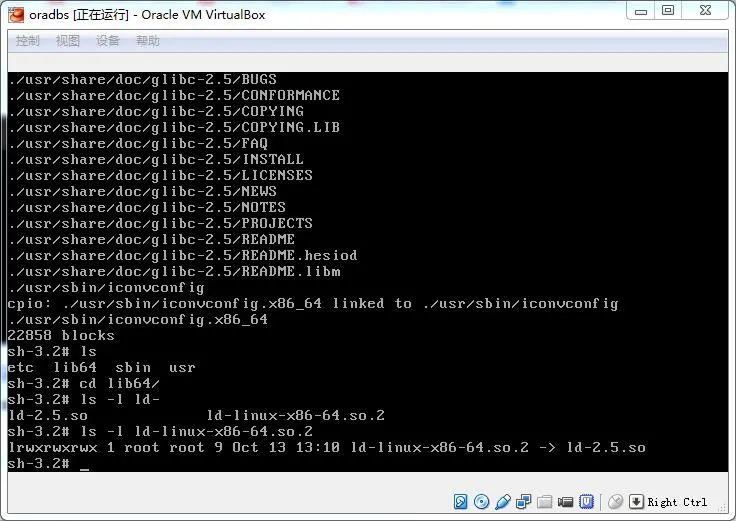The image size is (736, 521).
Task: Click the glibc-2.5/NOTES path line
Action: tap(147, 207)
